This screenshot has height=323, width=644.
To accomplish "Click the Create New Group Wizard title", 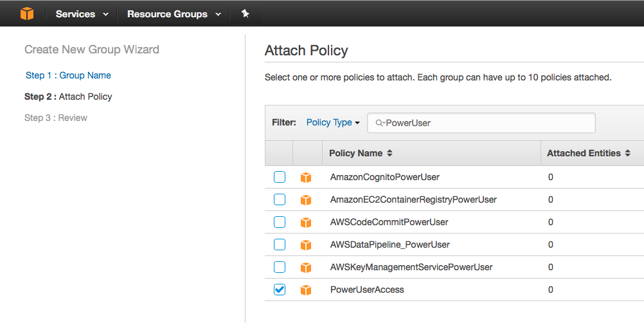I will (x=92, y=50).
